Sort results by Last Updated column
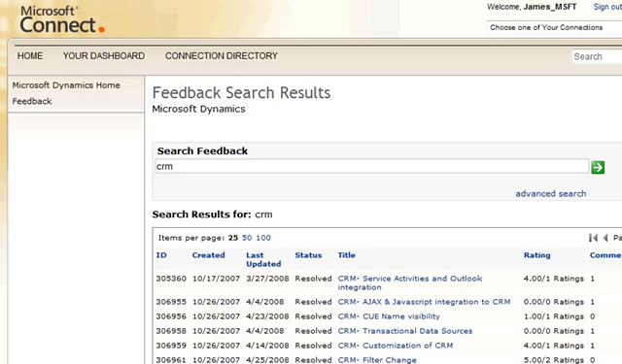 point(263,259)
